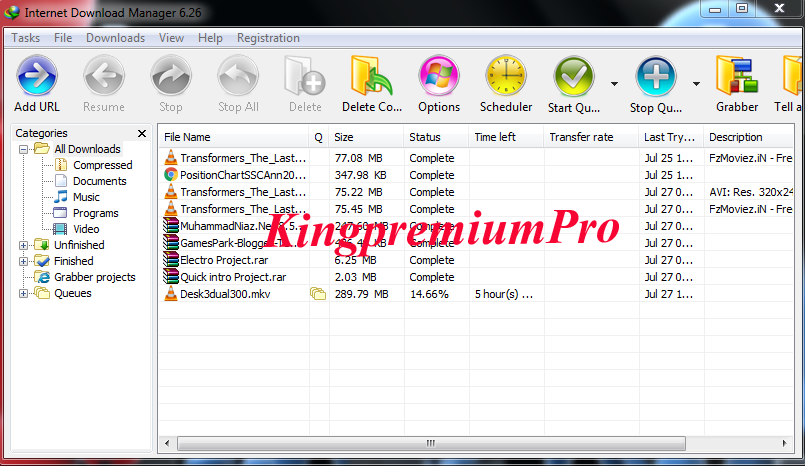Image resolution: width=805 pixels, height=466 pixels.
Task: Open the View menu
Action: pos(171,38)
